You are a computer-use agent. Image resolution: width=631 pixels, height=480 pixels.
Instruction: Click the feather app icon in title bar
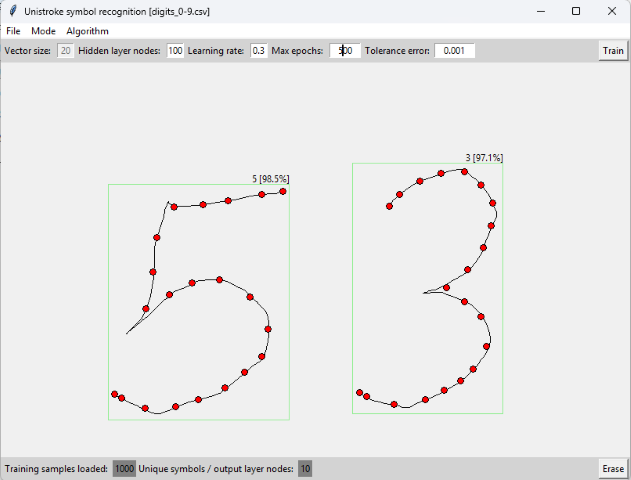tap(12, 11)
